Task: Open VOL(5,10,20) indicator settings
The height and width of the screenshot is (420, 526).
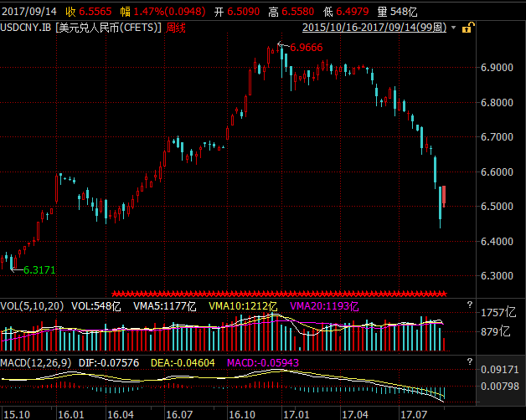Action: (32, 306)
